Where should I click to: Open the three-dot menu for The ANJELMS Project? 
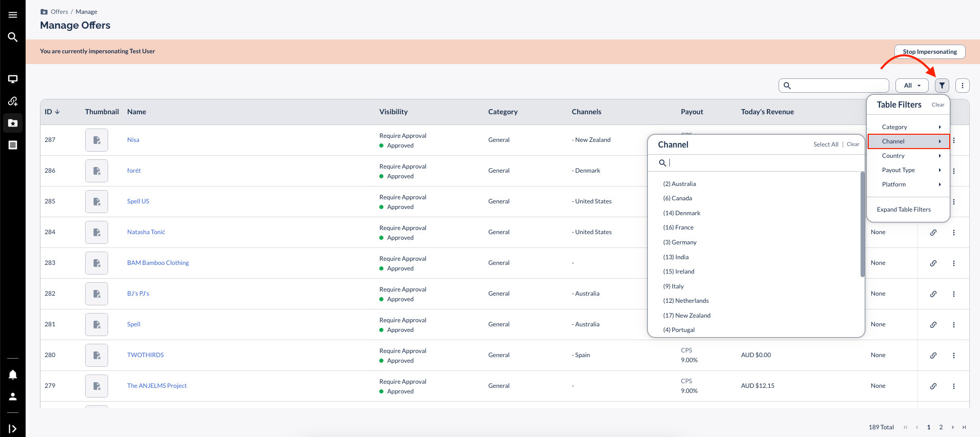[x=953, y=386]
